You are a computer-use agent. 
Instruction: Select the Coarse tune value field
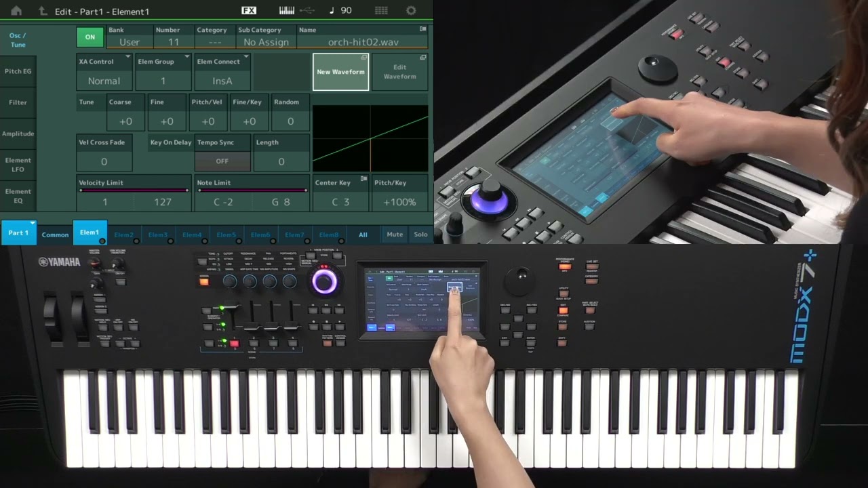click(125, 121)
